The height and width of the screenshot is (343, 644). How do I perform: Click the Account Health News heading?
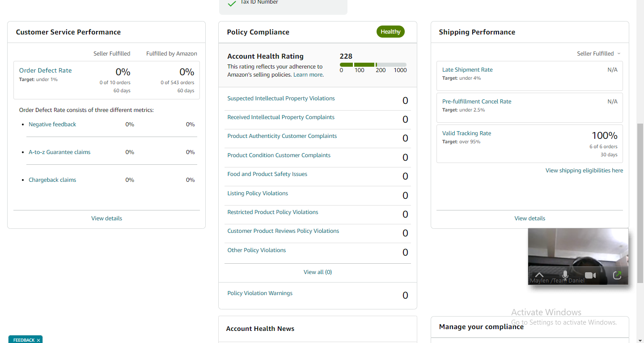[260, 329]
